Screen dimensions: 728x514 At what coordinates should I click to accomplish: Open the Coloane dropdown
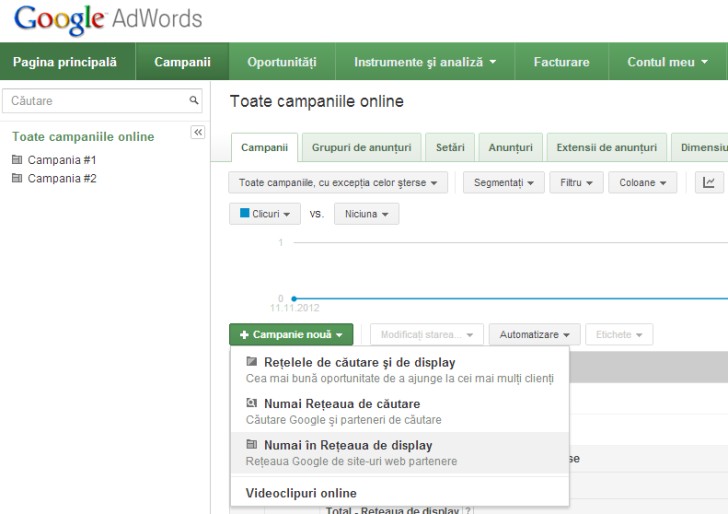[642, 183]
